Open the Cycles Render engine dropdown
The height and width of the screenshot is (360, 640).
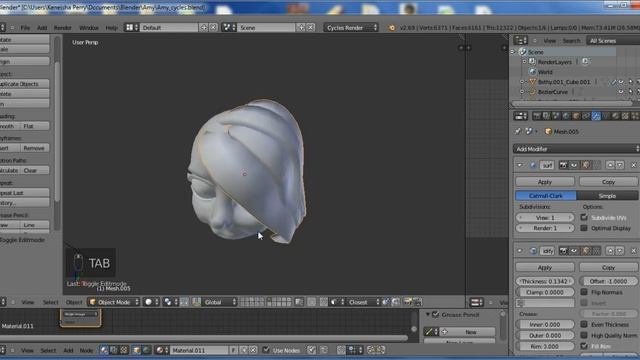[351, 27]
